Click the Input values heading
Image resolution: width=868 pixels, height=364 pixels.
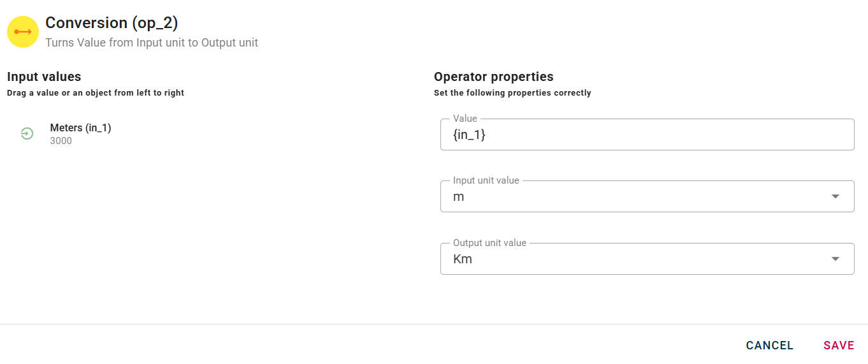click(44, 77)
